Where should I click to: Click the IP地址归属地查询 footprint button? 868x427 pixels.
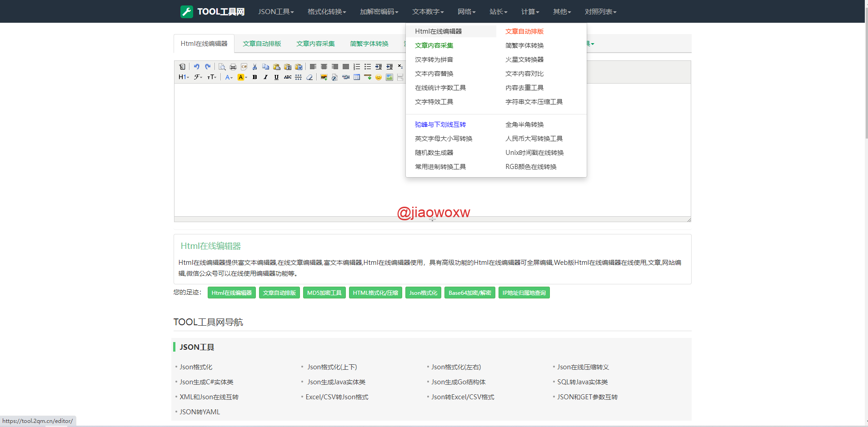point(524,293)
